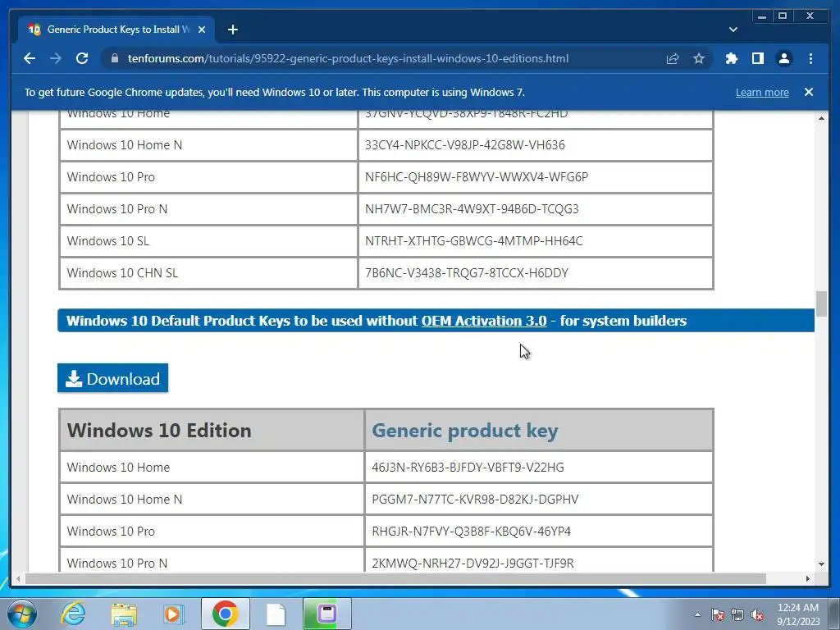Open Windows Explorer from the taskbar
The image size is (840, 630).
point(124,614)
